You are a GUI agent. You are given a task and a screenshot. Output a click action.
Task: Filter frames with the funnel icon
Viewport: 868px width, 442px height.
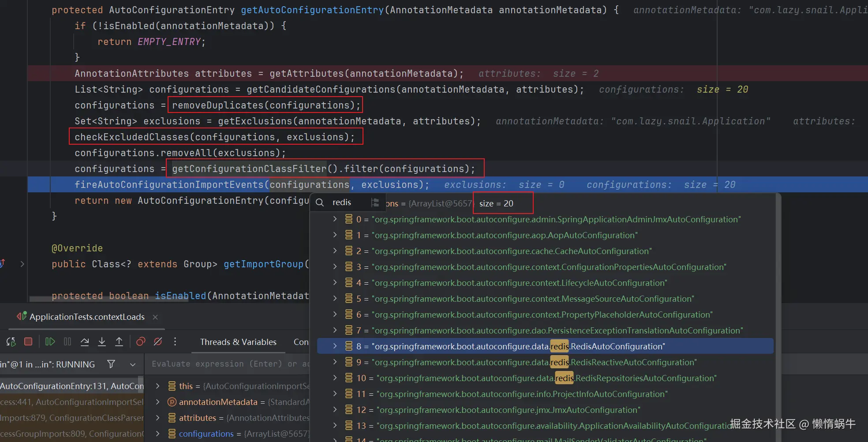[111, 364]
